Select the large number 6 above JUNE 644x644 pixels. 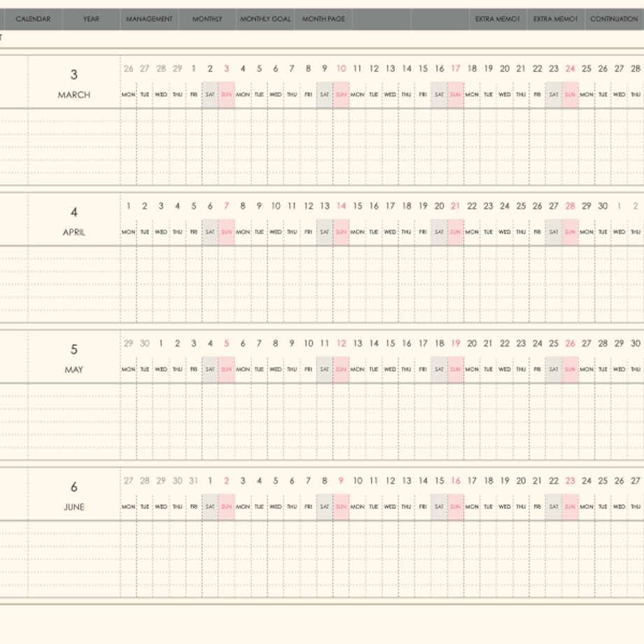pos(74,487)
